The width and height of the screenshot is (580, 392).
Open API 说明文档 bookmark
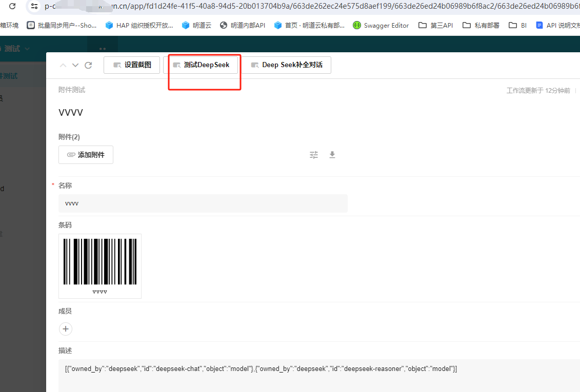tap(558, 25)
